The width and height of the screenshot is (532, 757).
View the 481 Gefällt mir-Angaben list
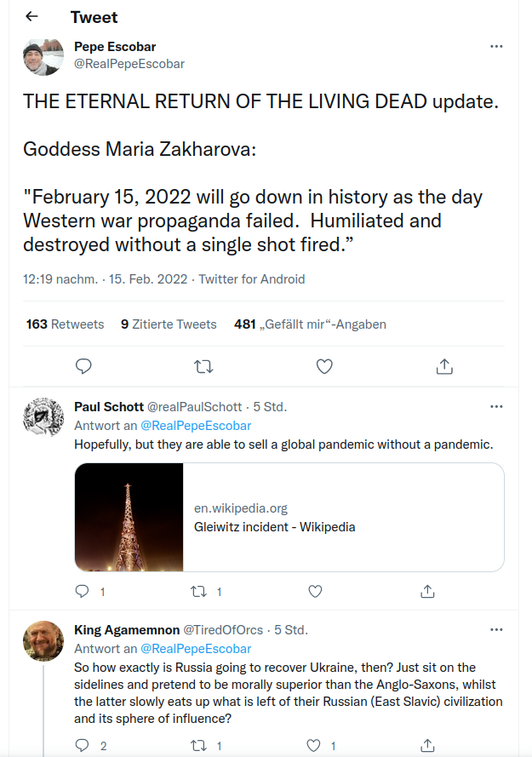coord(310,324)
